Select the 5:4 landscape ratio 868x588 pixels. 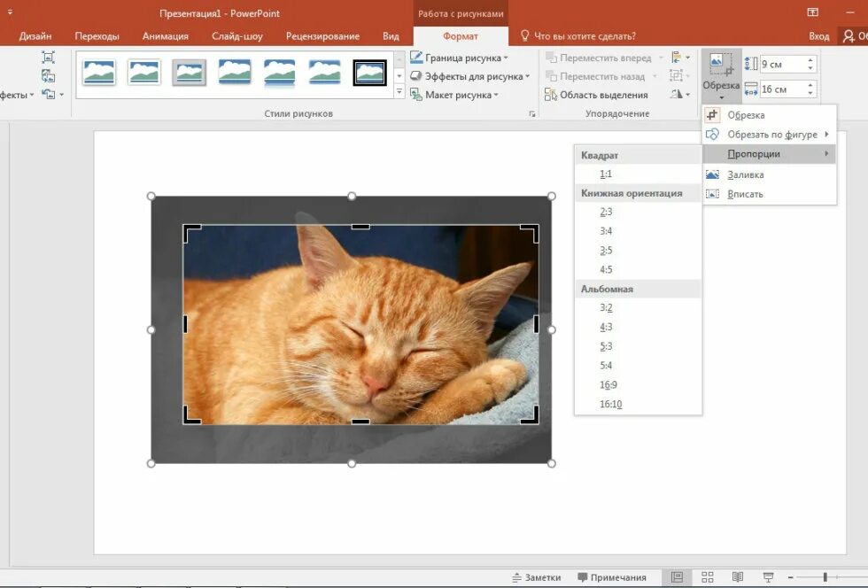[638, 366]
